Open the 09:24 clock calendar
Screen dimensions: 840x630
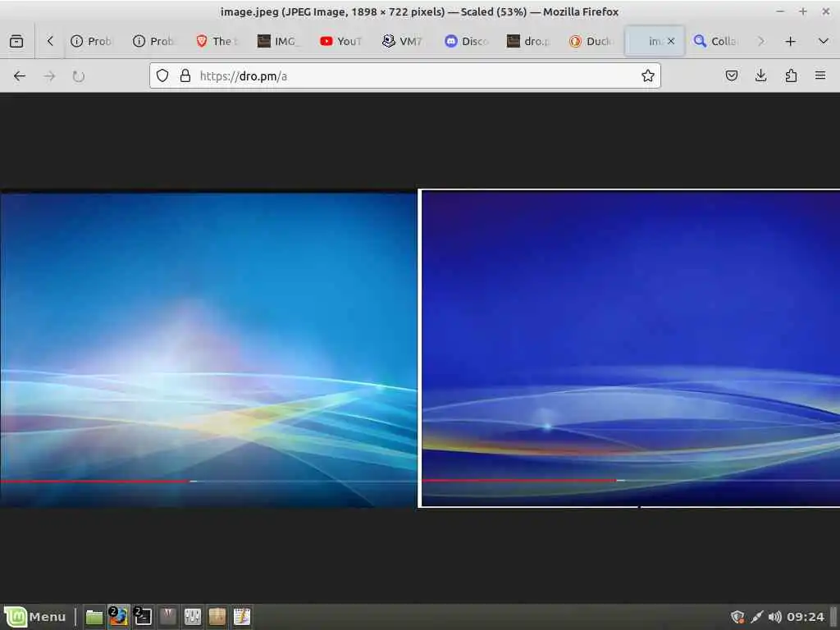[806, 617]
